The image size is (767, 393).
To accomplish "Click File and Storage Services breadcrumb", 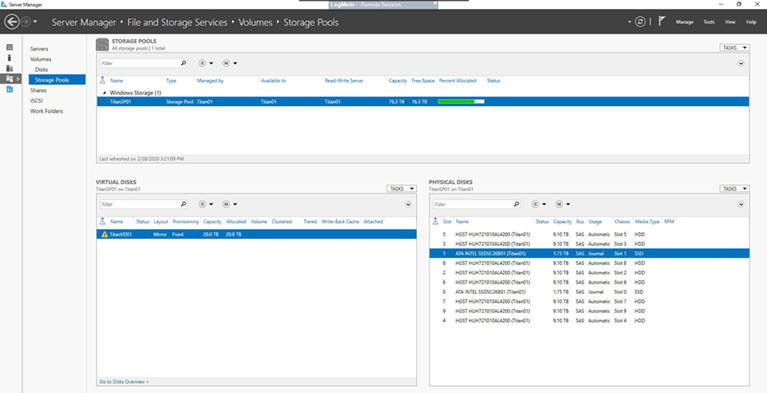I will pos(178,23).
